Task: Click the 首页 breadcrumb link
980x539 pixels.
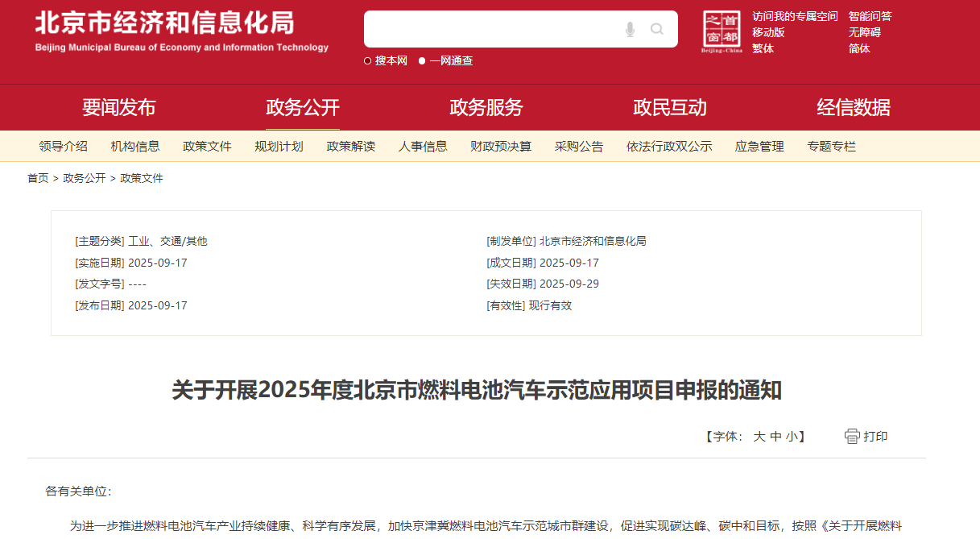Action: (x=38, y=178)
